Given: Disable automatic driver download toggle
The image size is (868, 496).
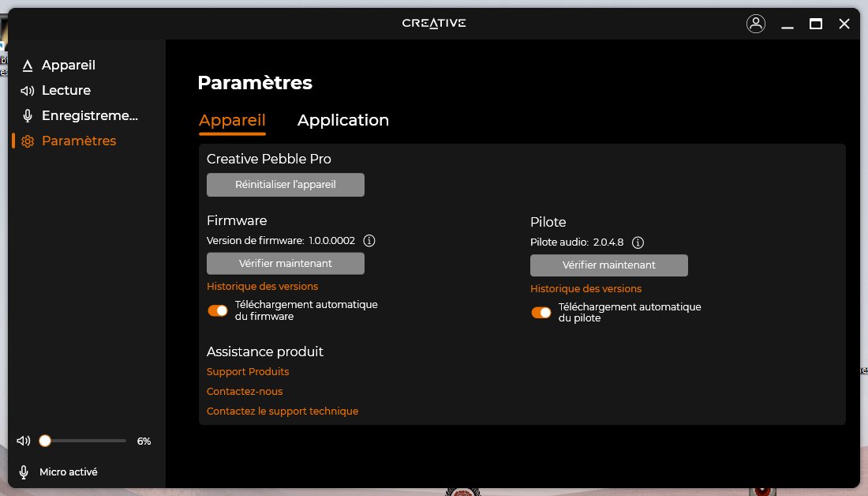Looking at the screenshot, I should [x=541, y=313].
